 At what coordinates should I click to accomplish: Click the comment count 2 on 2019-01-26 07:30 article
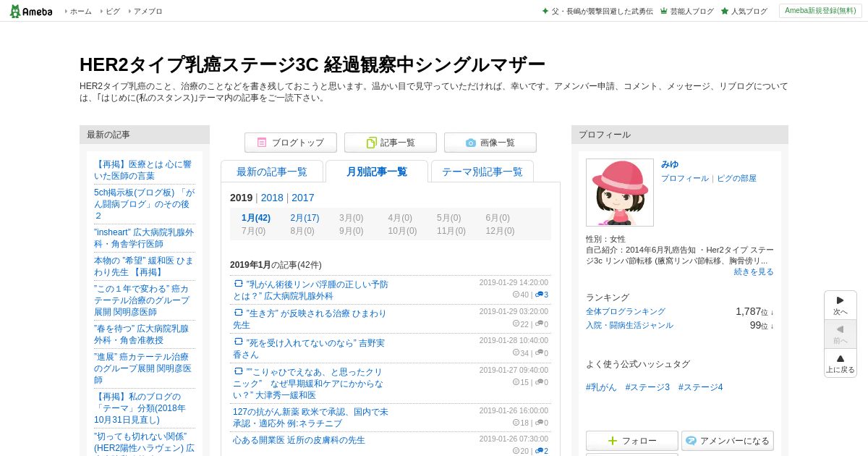coord(542,451)
